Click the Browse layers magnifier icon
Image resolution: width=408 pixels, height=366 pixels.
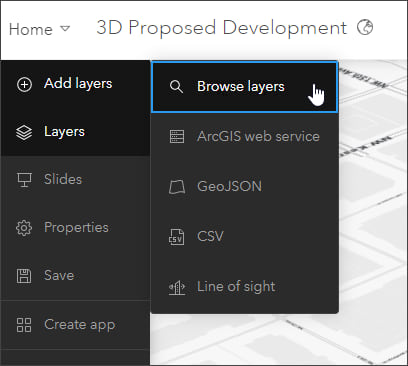point(176,87)
